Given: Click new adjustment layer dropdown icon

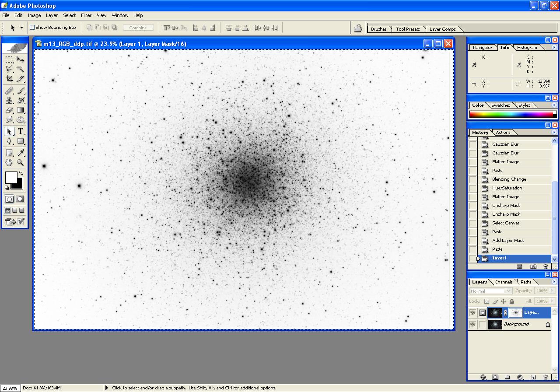Looking at the screenshot, I should (x=521, y=377).
